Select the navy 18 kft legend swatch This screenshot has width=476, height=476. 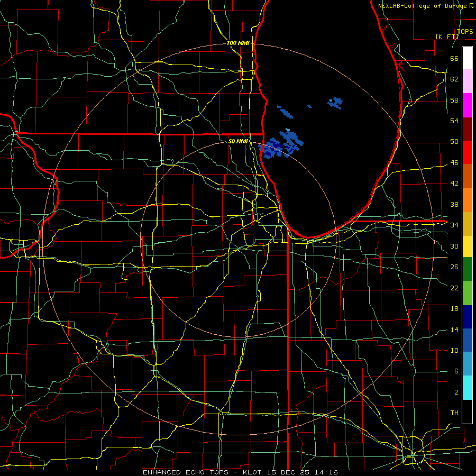pyautogui.click(x=467, y=317)
